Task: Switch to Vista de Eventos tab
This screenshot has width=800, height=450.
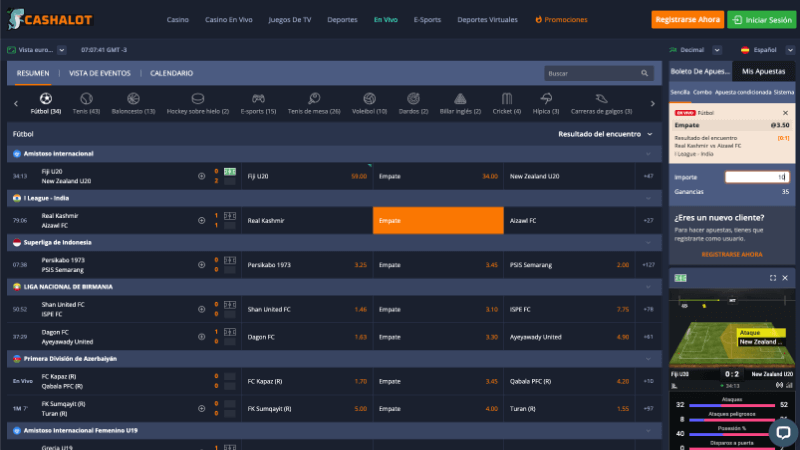Action: (99, 73)
